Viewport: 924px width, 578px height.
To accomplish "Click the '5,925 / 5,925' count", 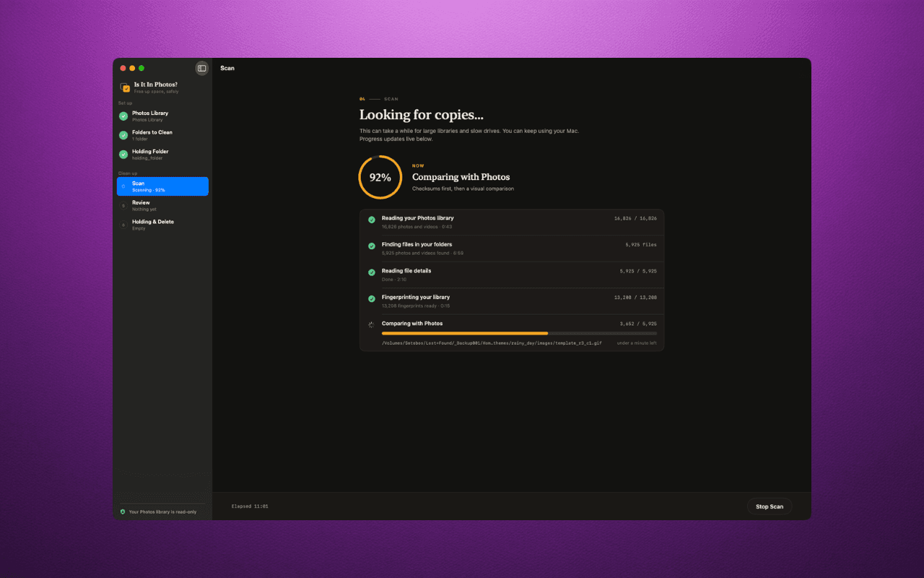I will click(638, 271).
